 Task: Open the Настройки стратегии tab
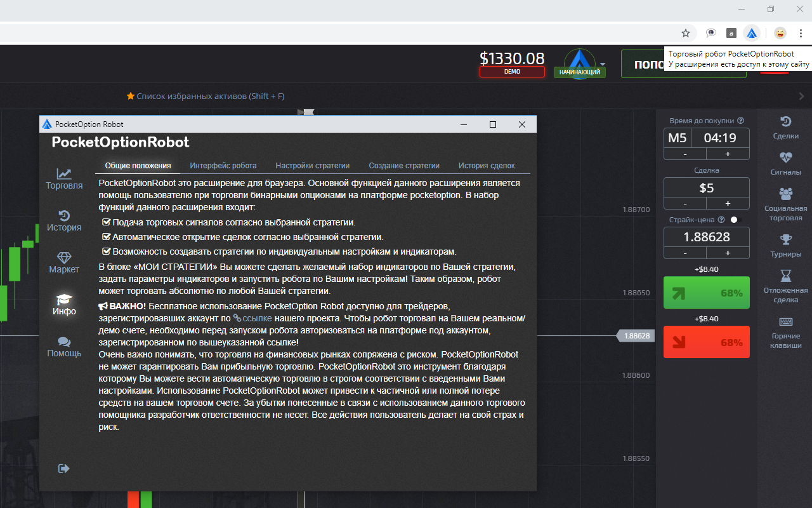(x=313, y=166)
